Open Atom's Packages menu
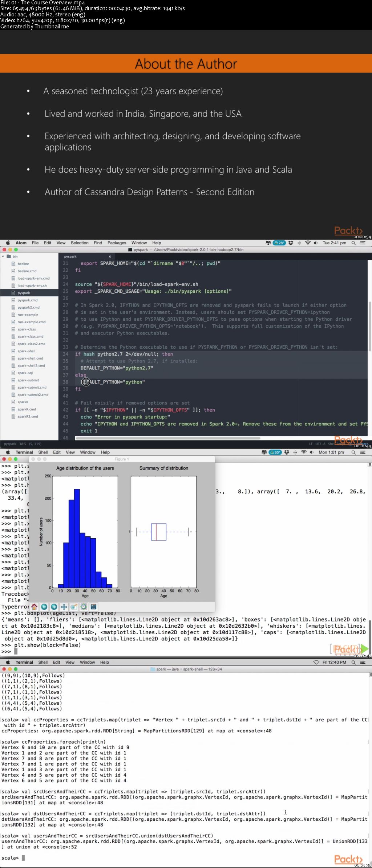The height and width of the screenshot is (868, 372). pos(117,243)
